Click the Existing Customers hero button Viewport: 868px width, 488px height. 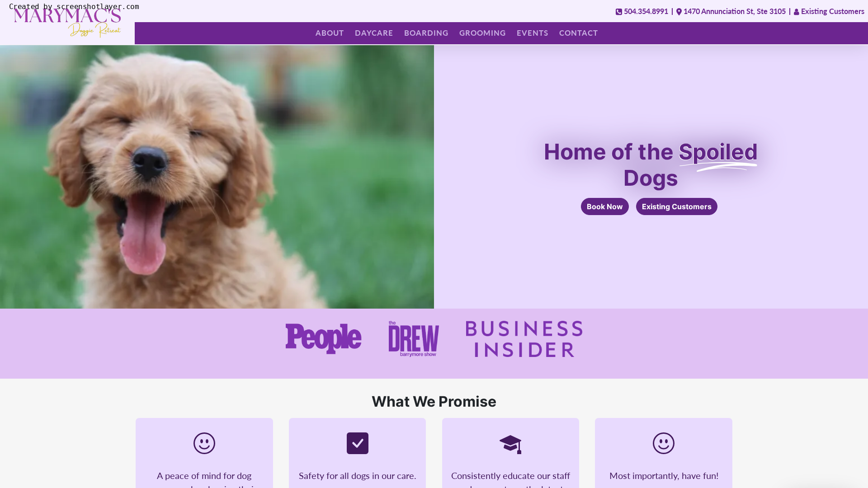(677, 206)
